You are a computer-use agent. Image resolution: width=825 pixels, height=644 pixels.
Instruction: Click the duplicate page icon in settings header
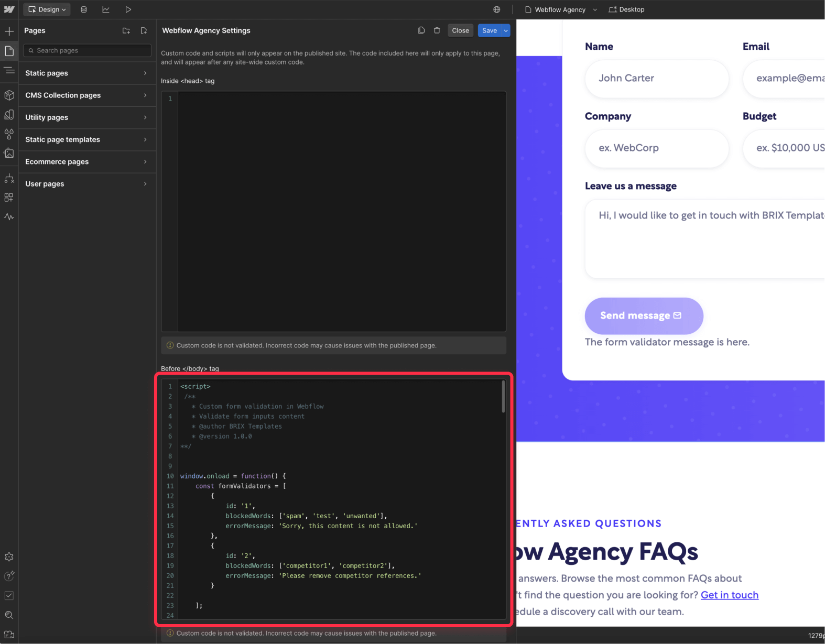(x=421, y=30)
